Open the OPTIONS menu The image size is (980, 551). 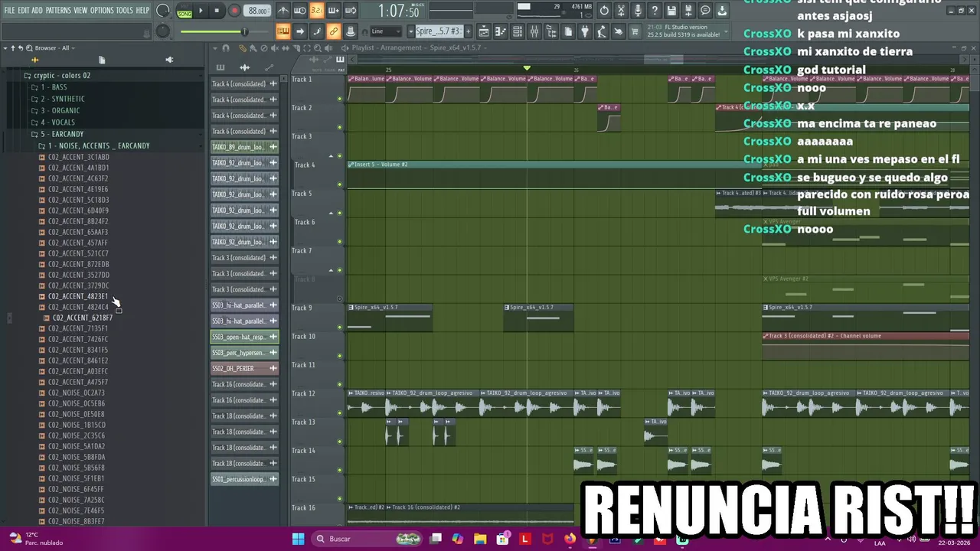[102, 11]
